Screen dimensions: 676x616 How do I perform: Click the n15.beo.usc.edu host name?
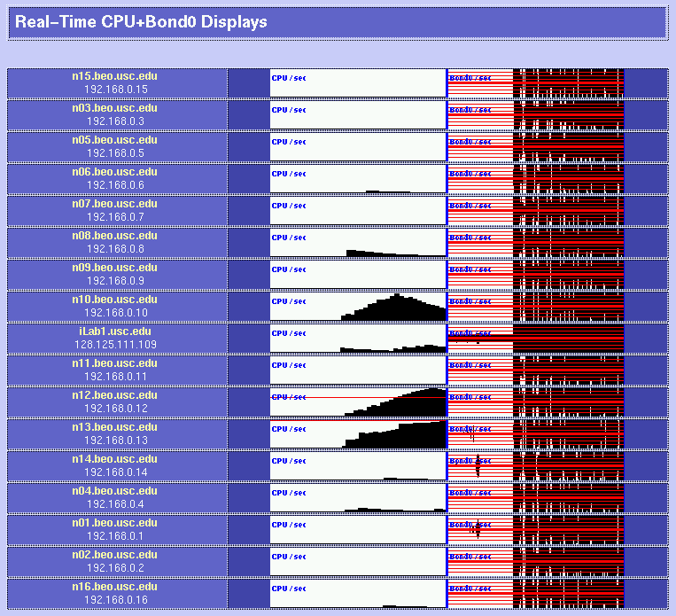(115, 76)
